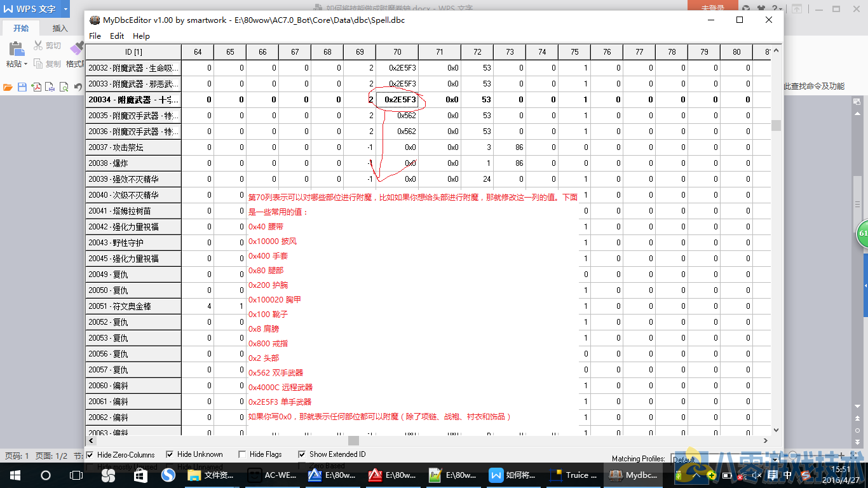Click the print preview magnifier icon
Screen dimensions: 868x488
pos(64,87)
